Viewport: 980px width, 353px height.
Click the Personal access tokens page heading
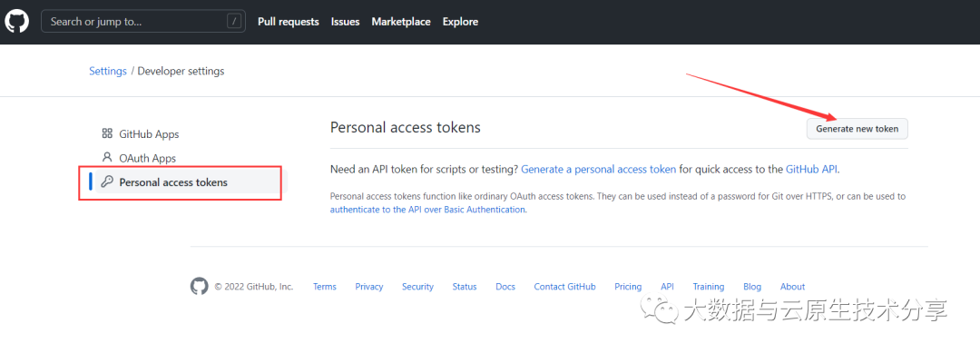tap(405, 127)
